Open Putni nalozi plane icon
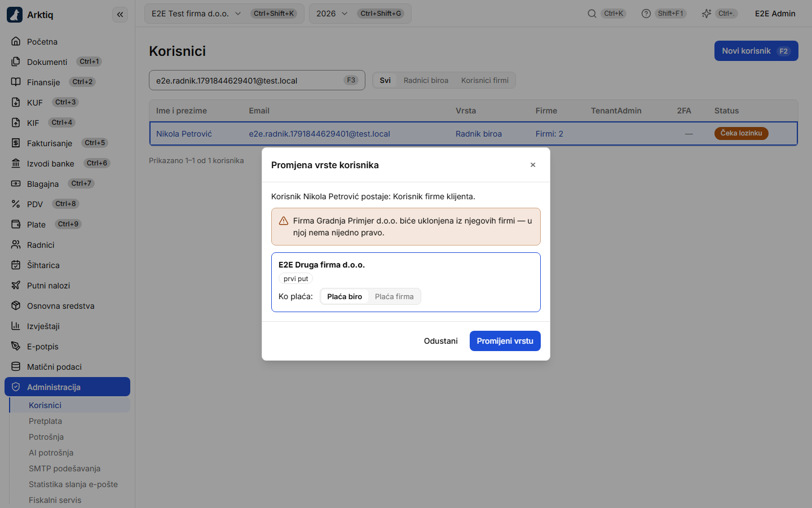Image resolution: width=812 pixels, height=508 pixels. point(16,285)
